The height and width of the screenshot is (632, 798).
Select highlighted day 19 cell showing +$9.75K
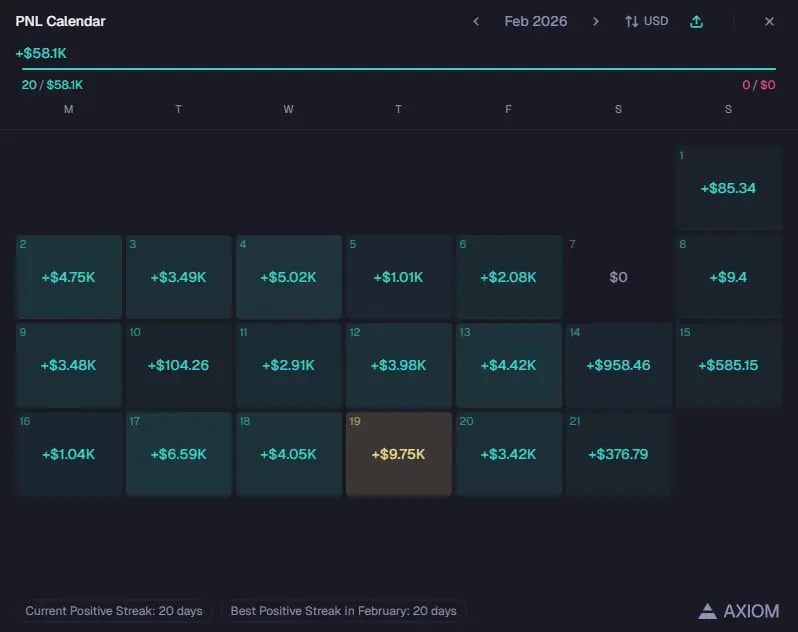click(x=398, y=454)
